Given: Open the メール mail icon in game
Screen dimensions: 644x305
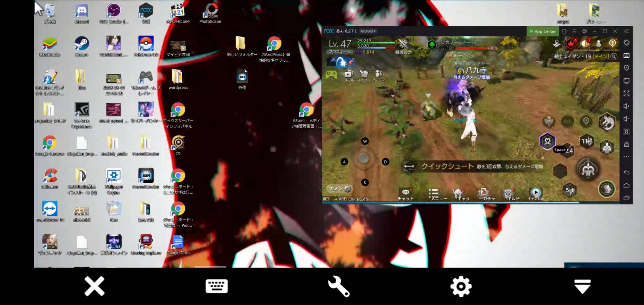Looking at the screenshot, I should point(349,76).
